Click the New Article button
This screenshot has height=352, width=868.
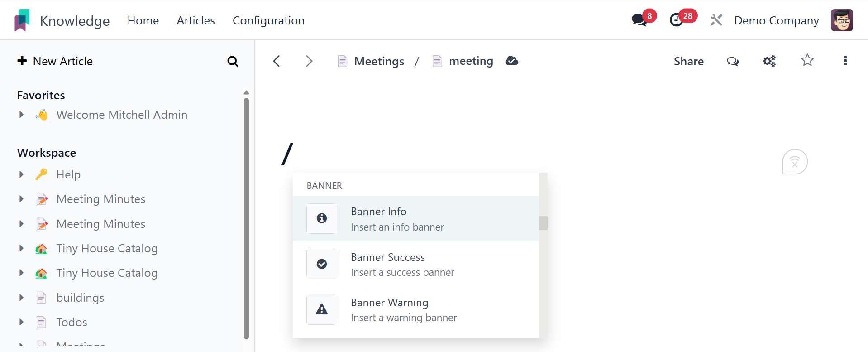pyautogui.click(x=55, y=61)
